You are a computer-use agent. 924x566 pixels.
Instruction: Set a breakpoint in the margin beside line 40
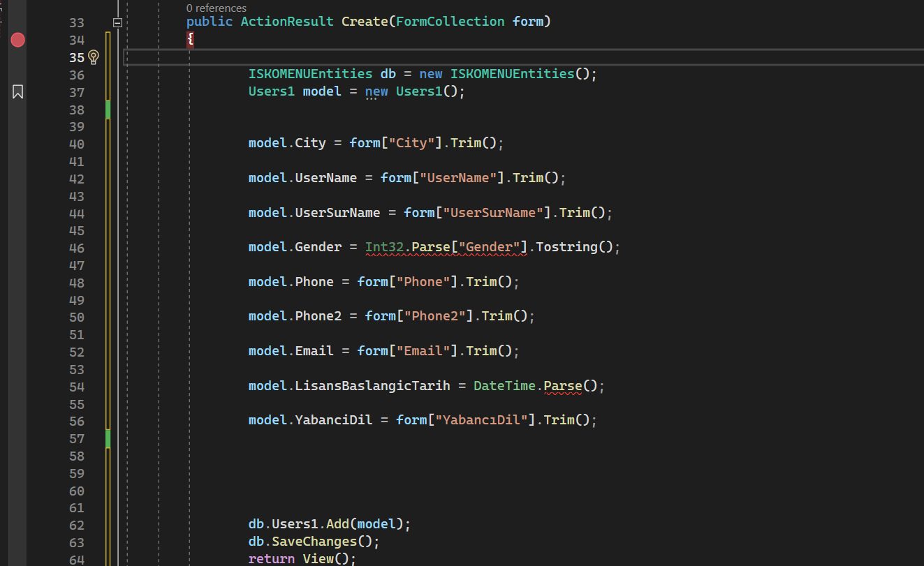point(17,142)
